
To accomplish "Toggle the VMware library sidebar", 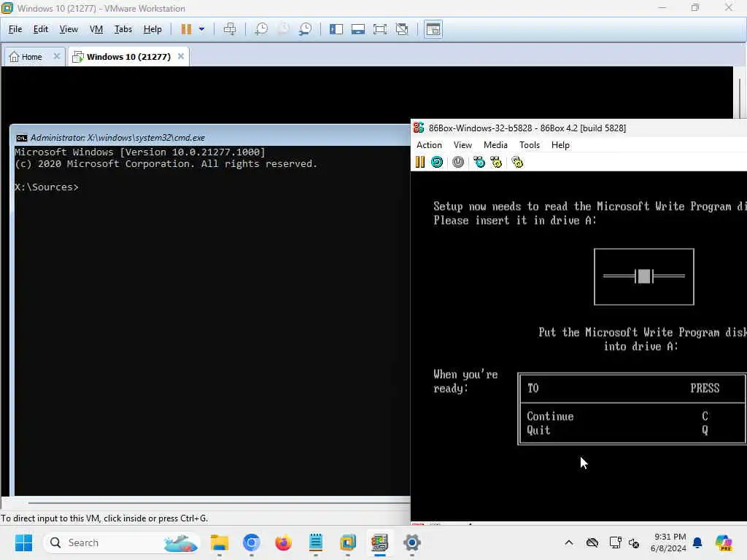I will (x=336, y=29).
